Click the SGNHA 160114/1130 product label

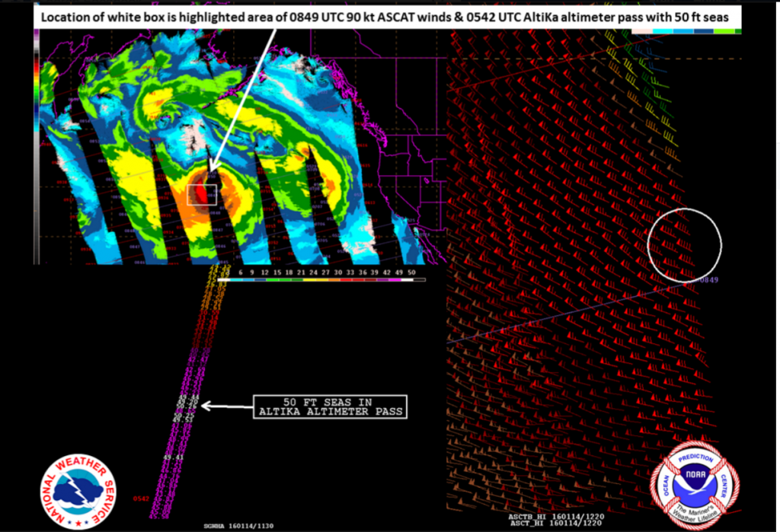pos(236,525)
